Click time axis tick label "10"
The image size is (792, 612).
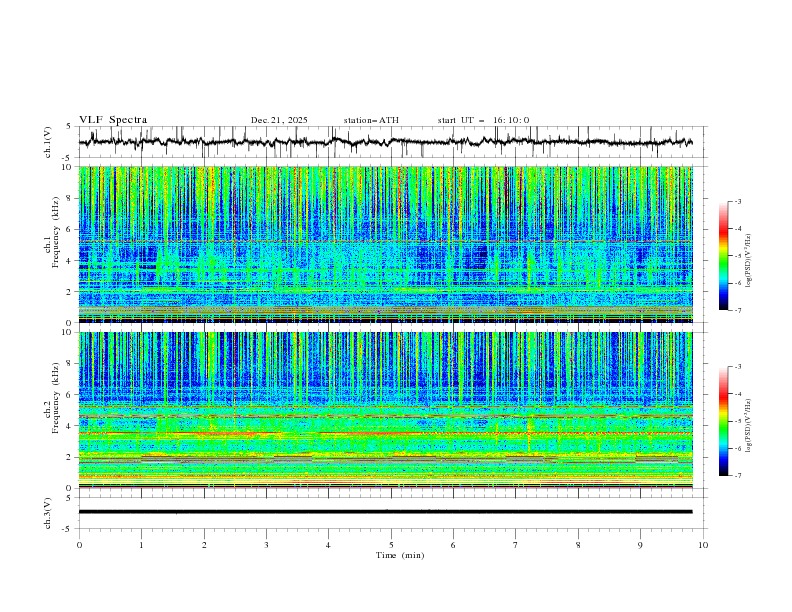pyautogui.click(x=703, y=545)
